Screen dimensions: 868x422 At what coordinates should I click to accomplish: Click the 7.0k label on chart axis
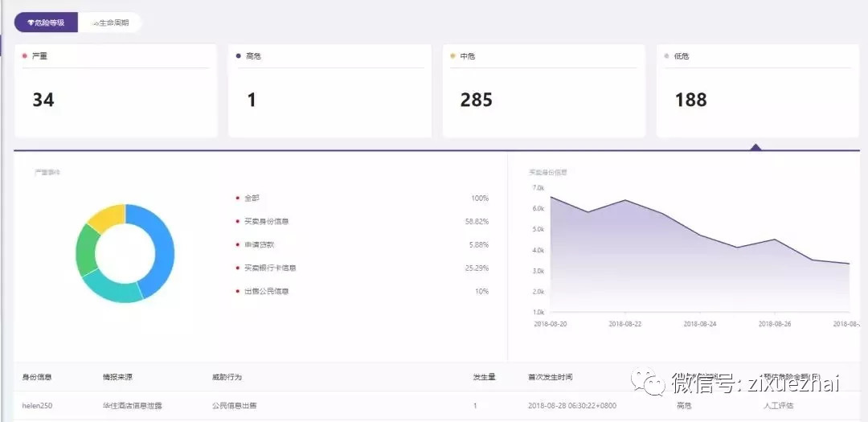coord(538,188)
